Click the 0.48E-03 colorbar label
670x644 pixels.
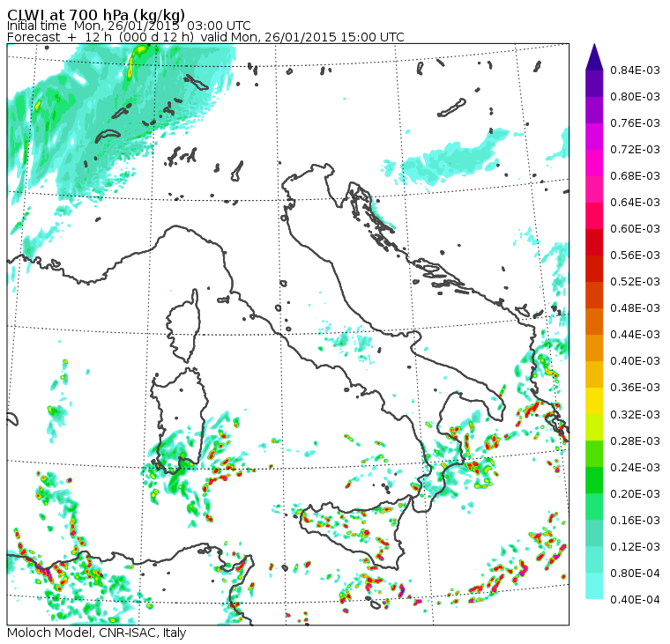[x=635, y=308]
